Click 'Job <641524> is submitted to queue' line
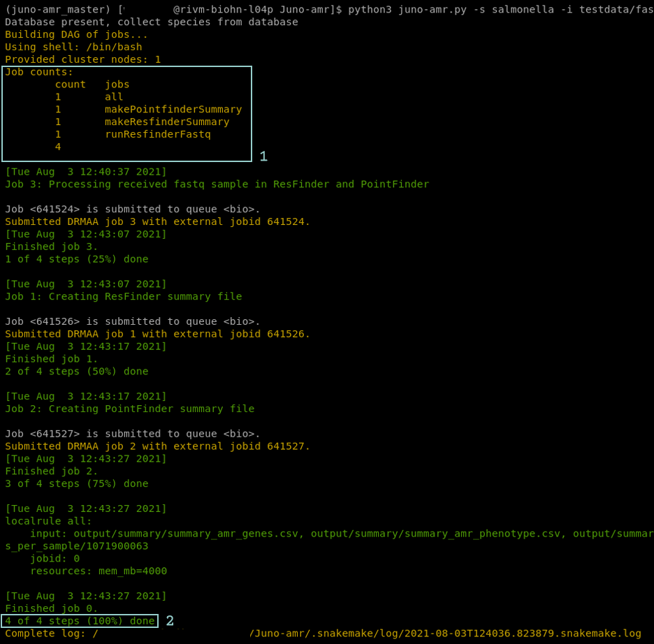Image resolution: width=654 pixels, height=644 pixels. pyautogui.click(x=133, y=210)
